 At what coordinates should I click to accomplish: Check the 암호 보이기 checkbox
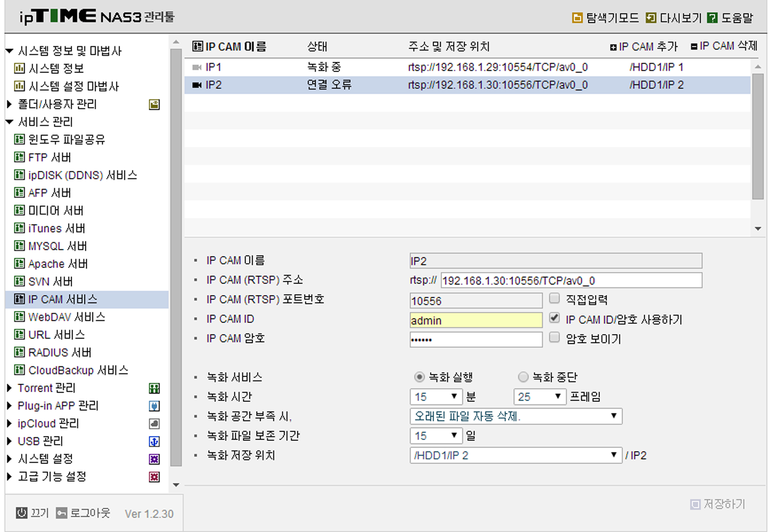pyautogui.click(x=554, y=337)
